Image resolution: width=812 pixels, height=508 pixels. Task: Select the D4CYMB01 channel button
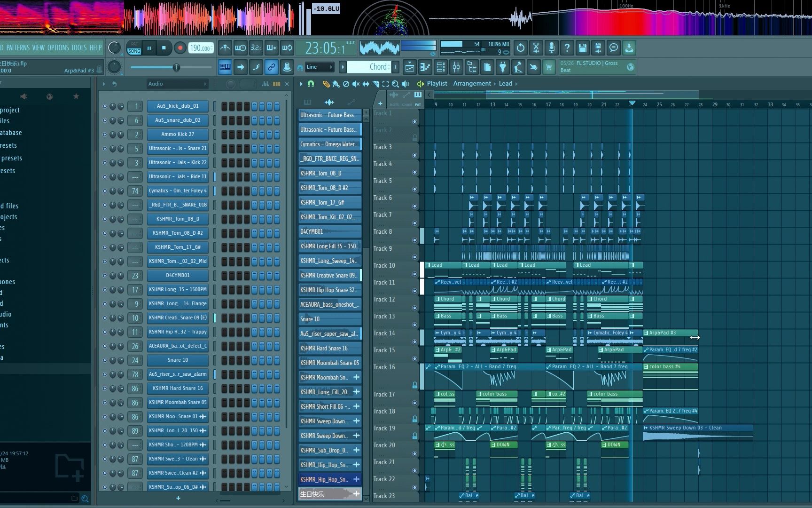coord(178,275)
